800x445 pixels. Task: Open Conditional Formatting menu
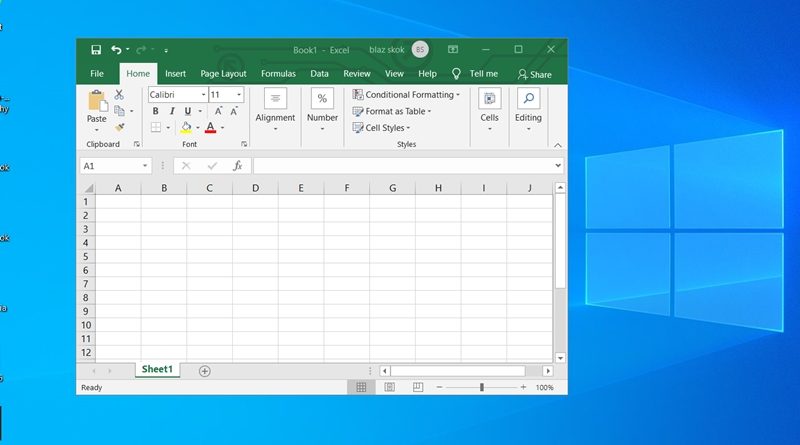point(406,94)
